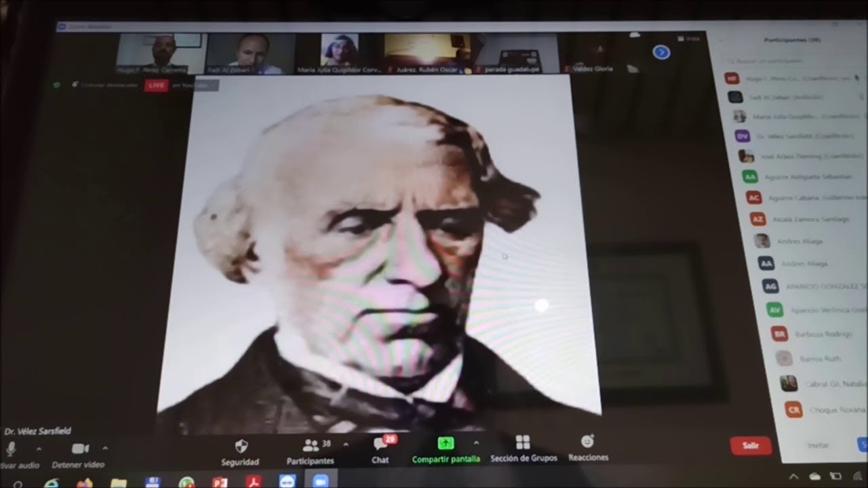The height and width of the screenshot is (488, 868).
Task: Click the red Salir button
Action: tap(751, 445)
